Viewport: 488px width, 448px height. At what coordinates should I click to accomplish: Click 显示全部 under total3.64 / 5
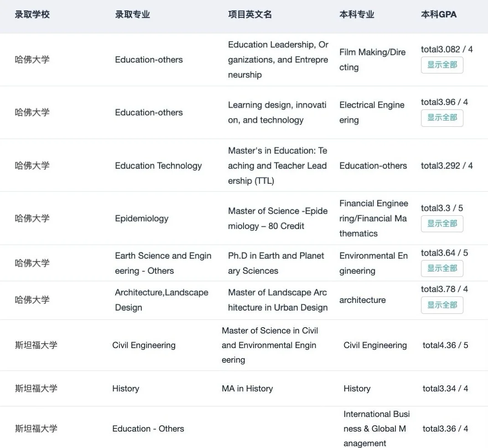(x=442, y=268)
